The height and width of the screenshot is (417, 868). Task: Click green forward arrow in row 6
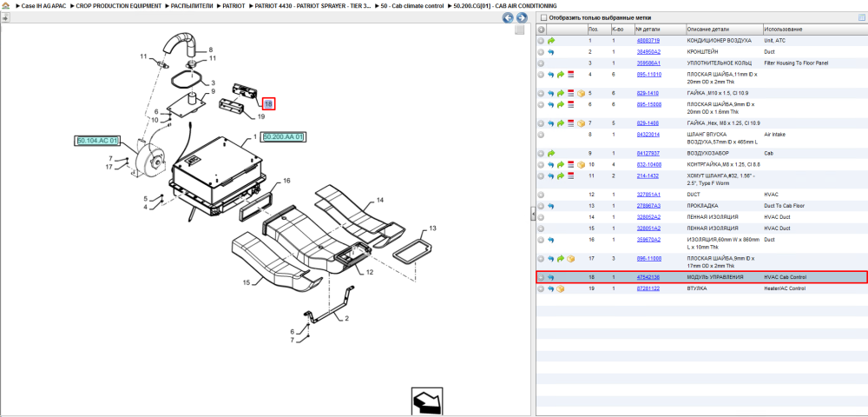561,104
